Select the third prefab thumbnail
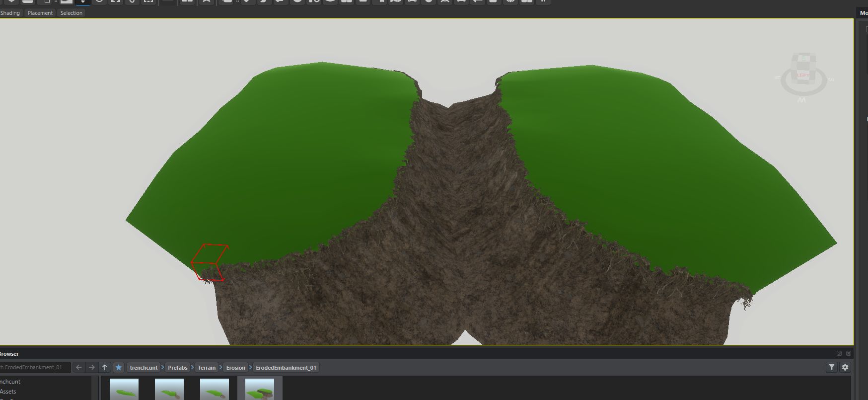Screen dimensions: 868x400 point(215,389)
